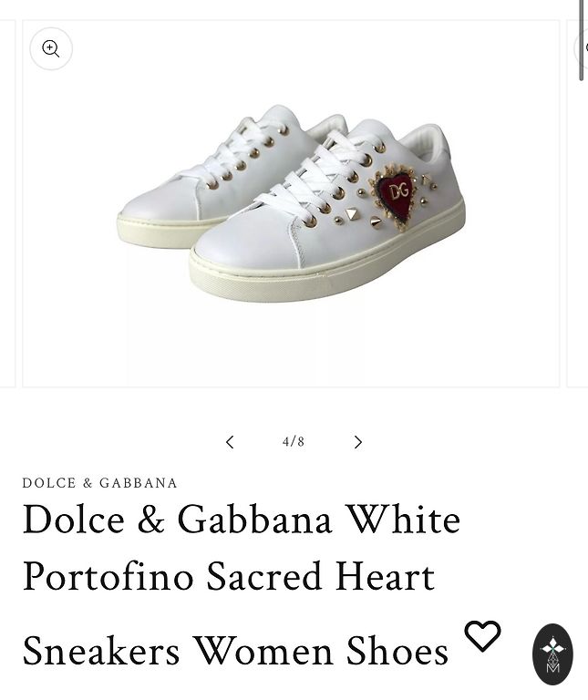Open the dark round floating widget button
Viewport: 588px width, 700px height.
click(552, 654)
